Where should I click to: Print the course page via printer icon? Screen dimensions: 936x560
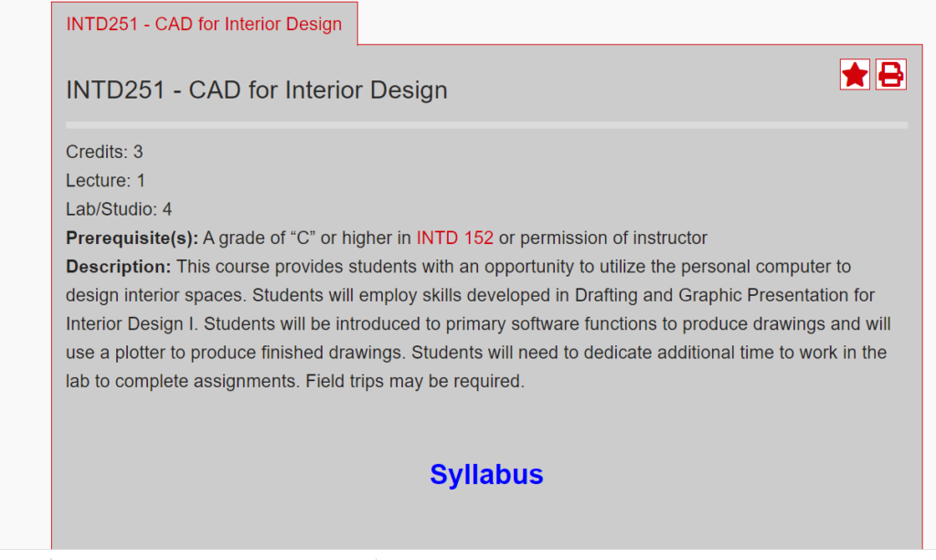pyautogui.click(x=891, y=75)
